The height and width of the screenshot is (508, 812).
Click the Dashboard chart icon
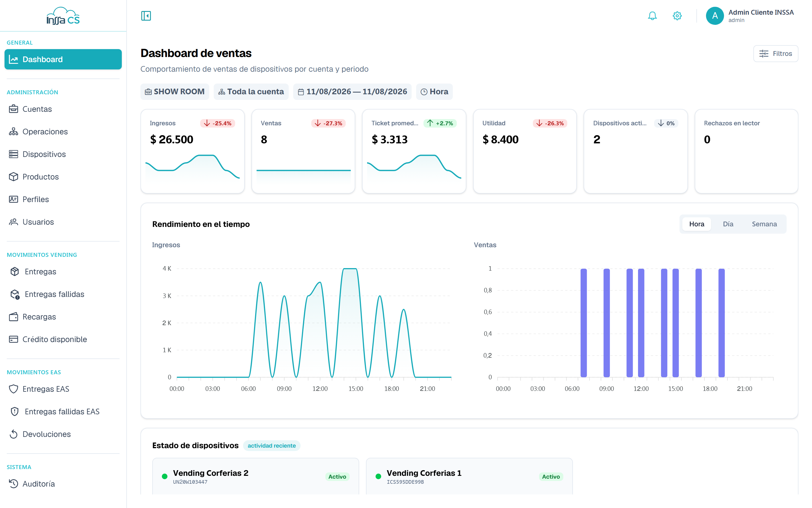click(x=14, y=60)
